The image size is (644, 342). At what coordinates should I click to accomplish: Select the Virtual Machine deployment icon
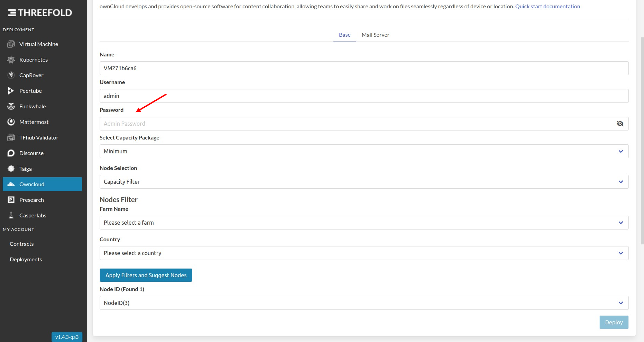[x=11, y=44]
